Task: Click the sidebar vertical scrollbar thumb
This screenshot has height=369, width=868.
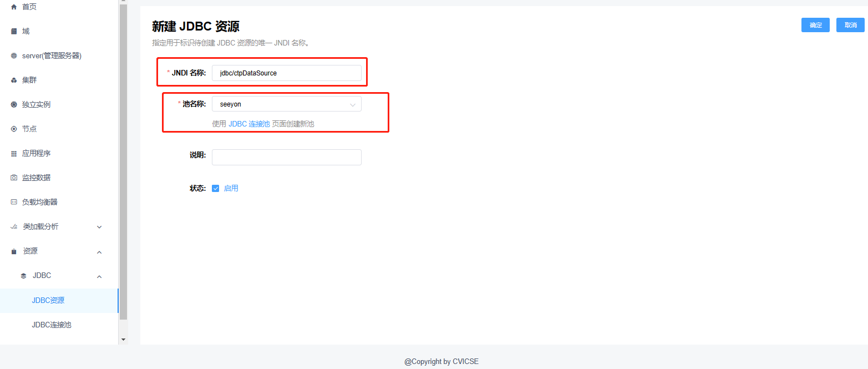Action: click(x=123, y=163)
